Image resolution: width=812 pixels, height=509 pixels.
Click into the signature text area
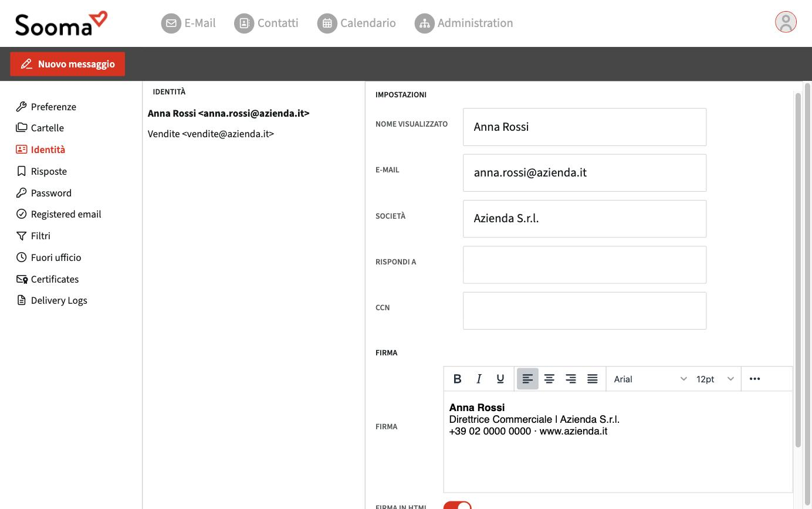click(x=618, y=442)
